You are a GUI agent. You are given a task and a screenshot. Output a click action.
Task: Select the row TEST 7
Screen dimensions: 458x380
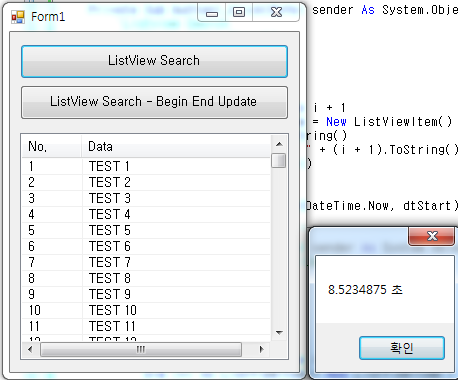146,262
